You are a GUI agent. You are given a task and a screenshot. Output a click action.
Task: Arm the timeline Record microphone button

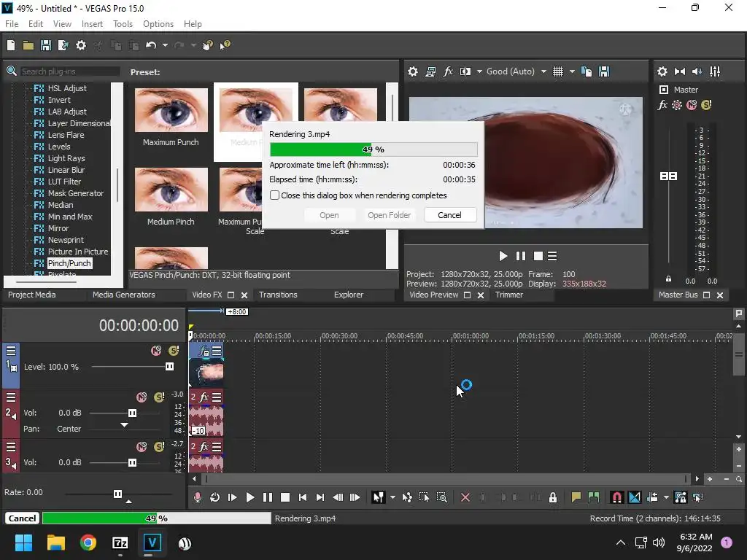(197, 497)
